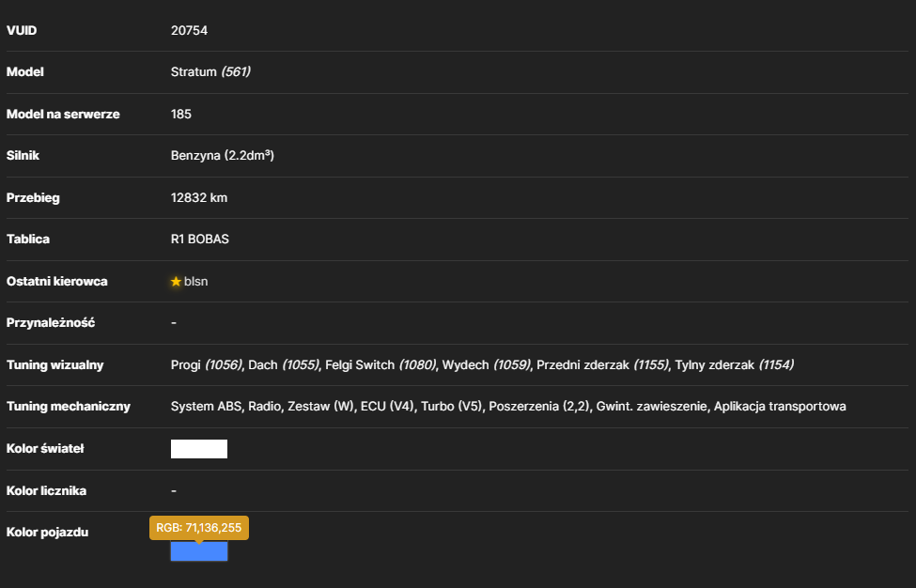Click the Kolor pojazdu label
This screenshot has height=588, width=916.
click(x=47, y=533)
